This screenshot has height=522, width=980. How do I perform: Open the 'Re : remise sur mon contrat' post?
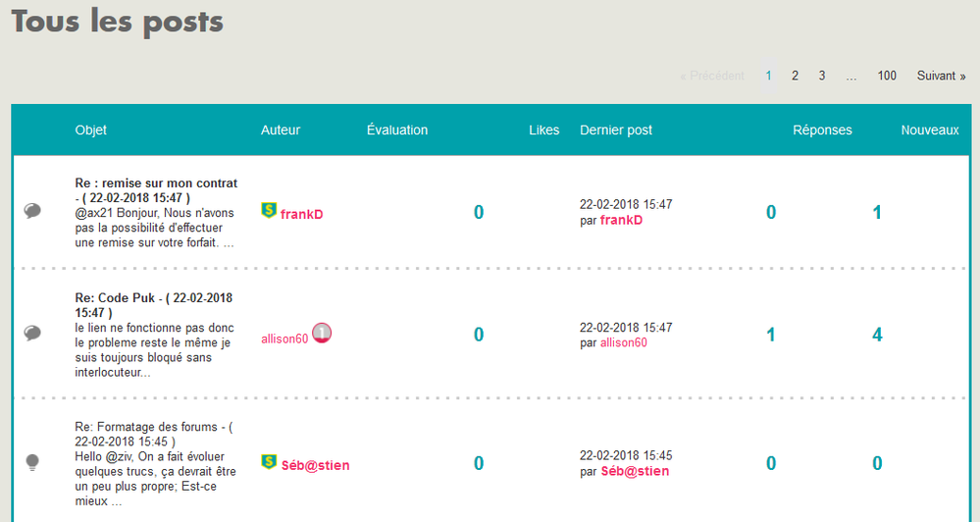(x=156, y=183)
